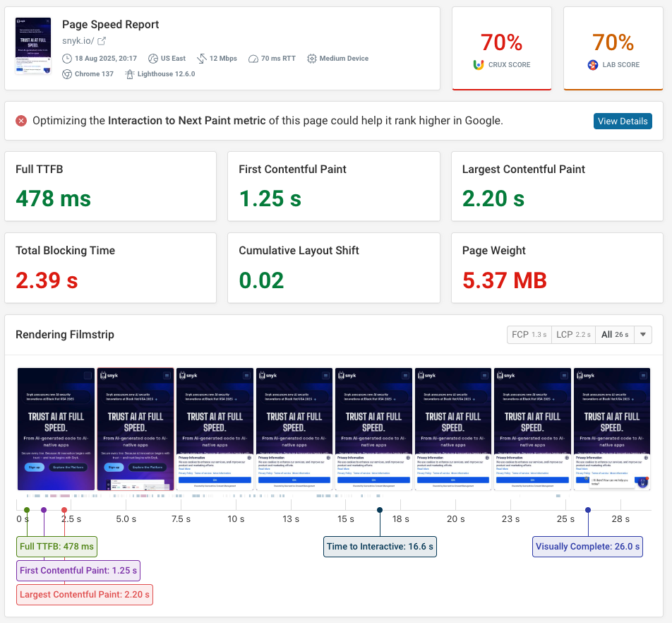
Task: Click the gear icon for Medium Device
Action: tap(311, 59)
